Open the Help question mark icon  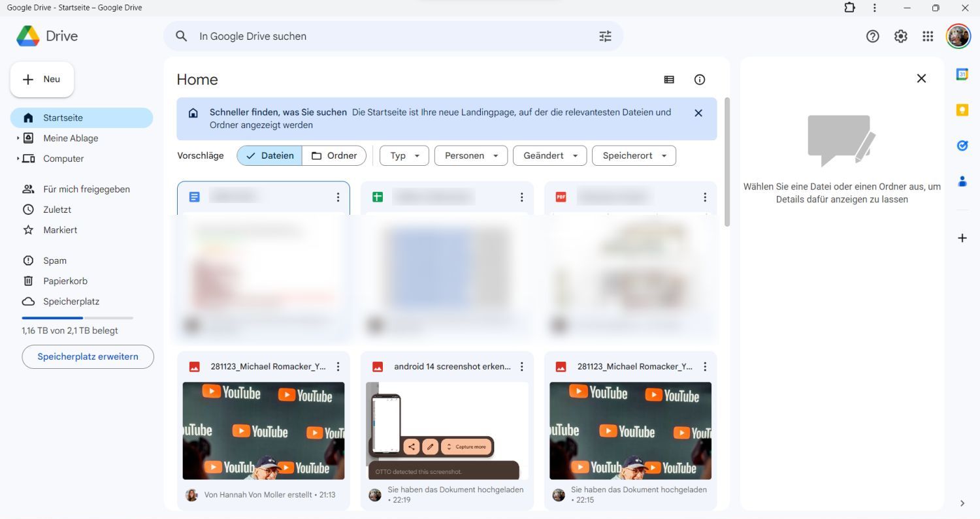tap(872, 37)
